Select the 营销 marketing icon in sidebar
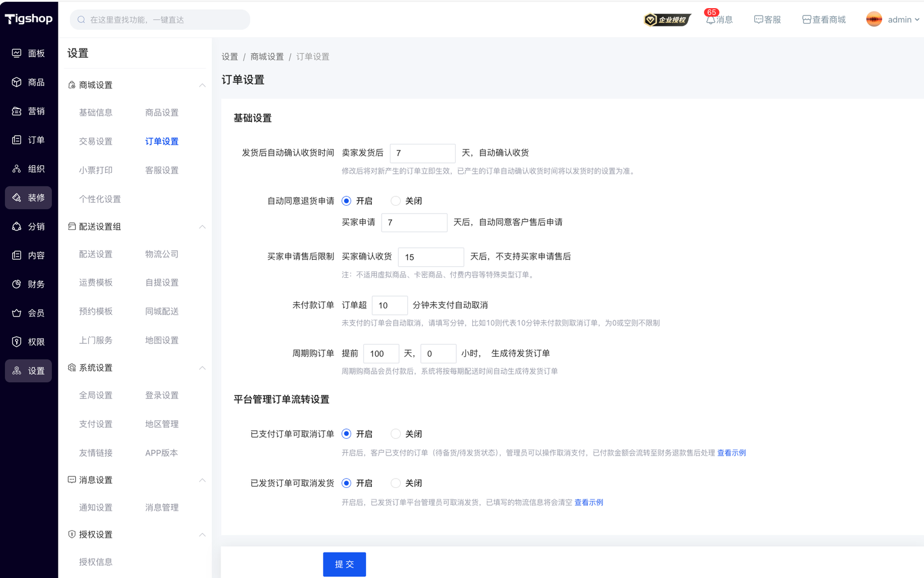 point(17,111)
